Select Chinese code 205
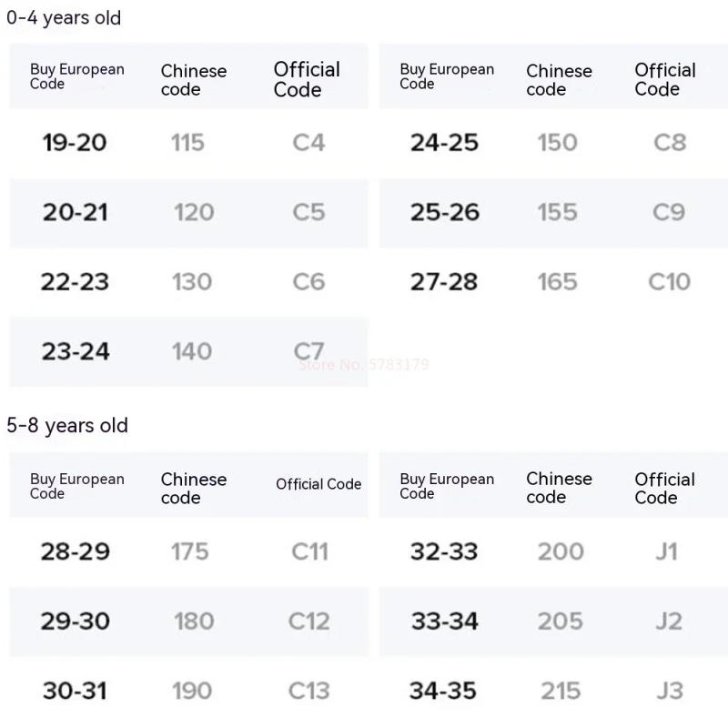This screenshot has height=728, width=728. [x=560, y=622]
